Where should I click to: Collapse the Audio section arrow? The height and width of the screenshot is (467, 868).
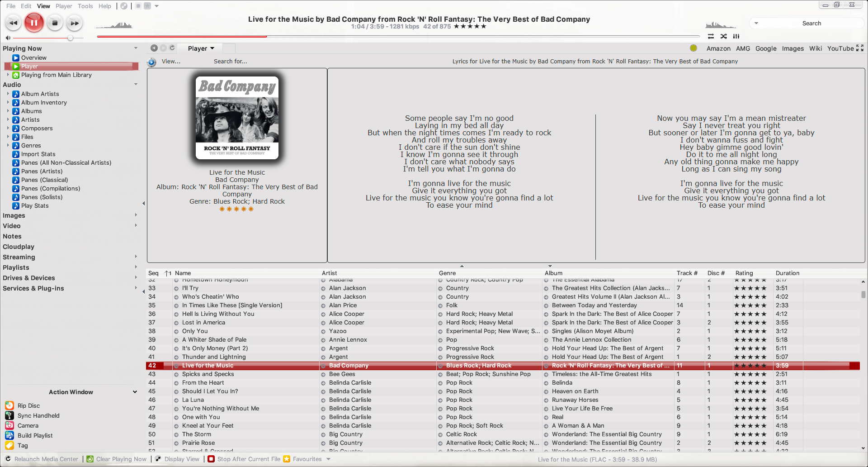pos(136,84)
